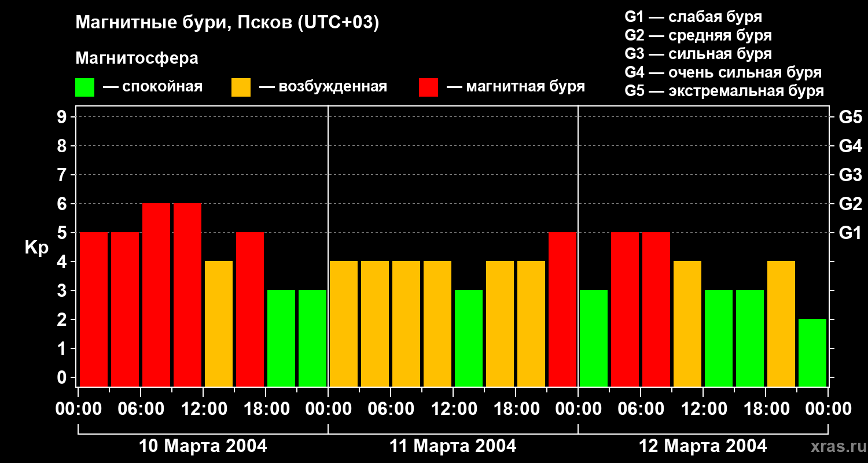Select the "12 Марта 2004" date label
This screenshot has height=463, width=868.
[703, 446]
